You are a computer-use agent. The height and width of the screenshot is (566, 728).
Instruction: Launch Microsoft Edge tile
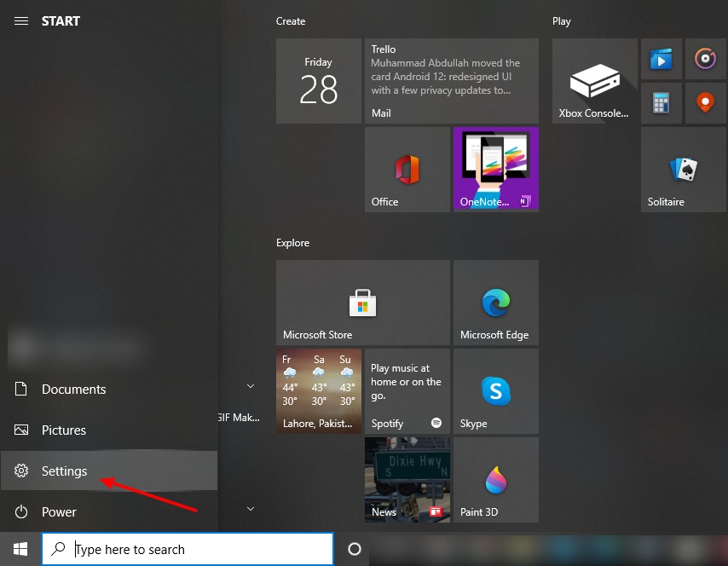[x=496, y=303]
